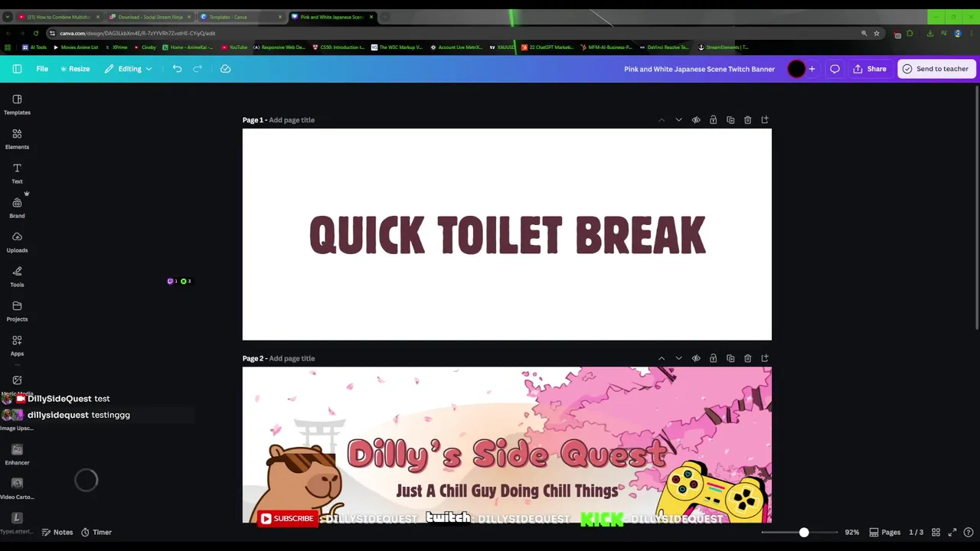Image resolution: width=980 pixels, height=551 pixels.
Task: Open the Enhancer app
Action: (x=17, y=455)
